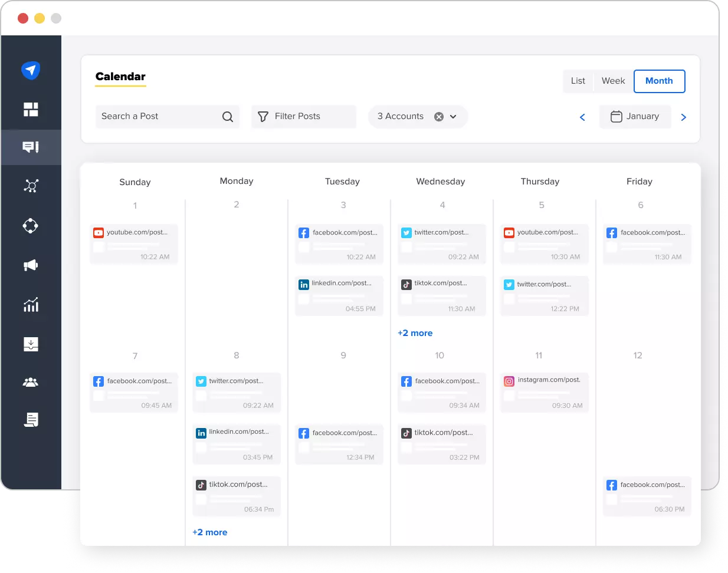Viewport: 728px width, 573px height.
Task: Reveal +2 more posts on Monday the 8th
Action: pos(210,532)
